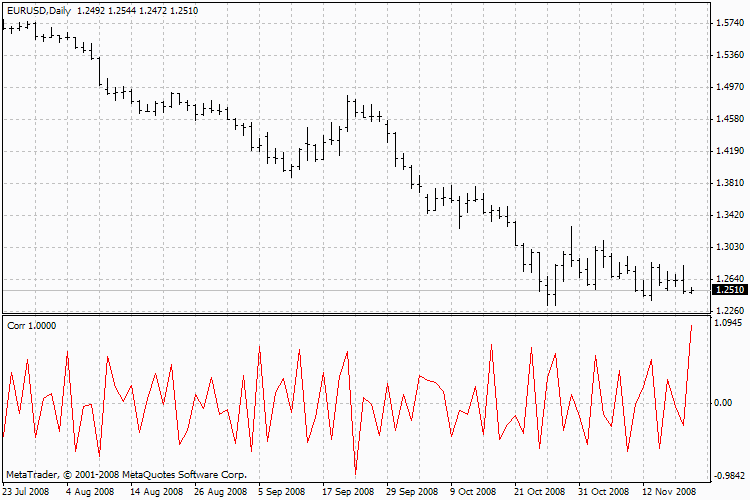Click the 1.3030 price axis label
The width and height of the screenshot is (750, 500).
(728, 247)
